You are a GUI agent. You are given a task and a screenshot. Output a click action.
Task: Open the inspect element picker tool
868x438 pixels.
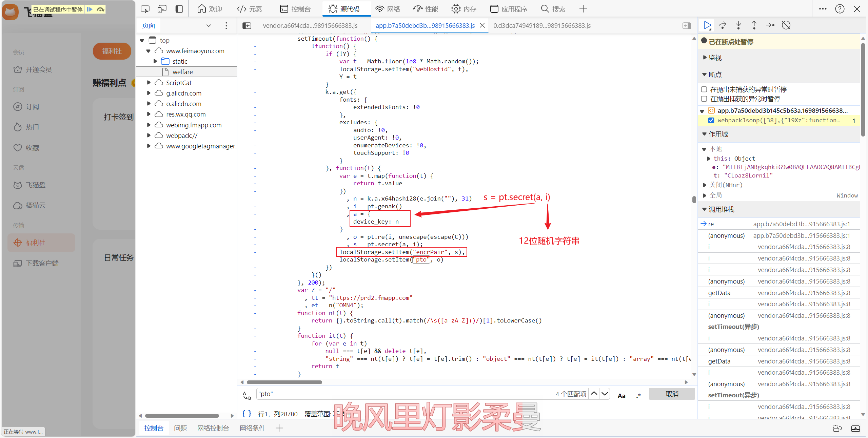click(x=145, y=9)
